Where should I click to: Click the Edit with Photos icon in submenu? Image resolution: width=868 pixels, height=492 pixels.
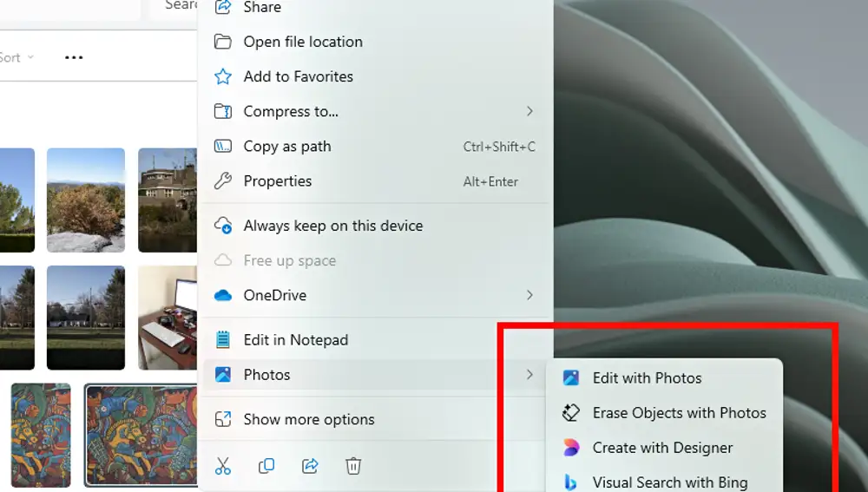coord(571,378)
